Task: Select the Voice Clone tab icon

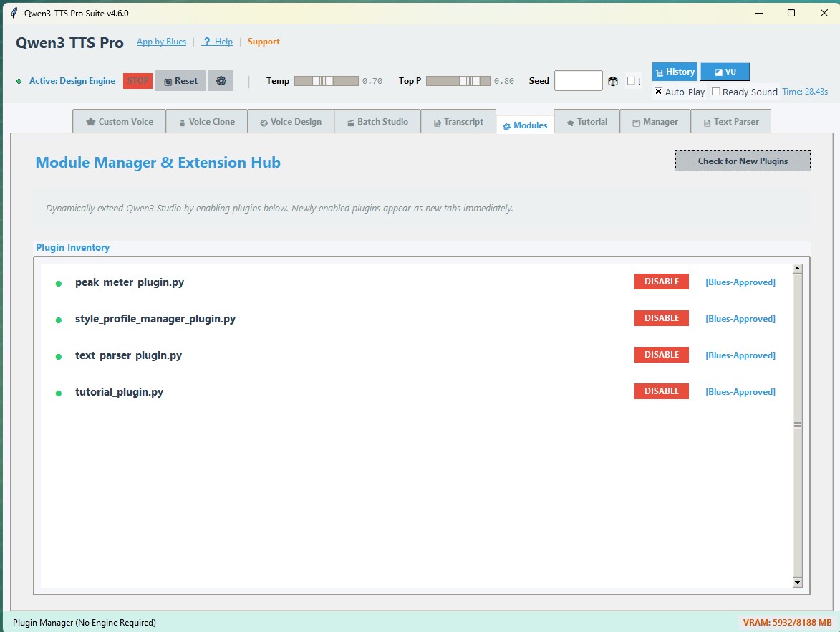Action: click(183, 121)
